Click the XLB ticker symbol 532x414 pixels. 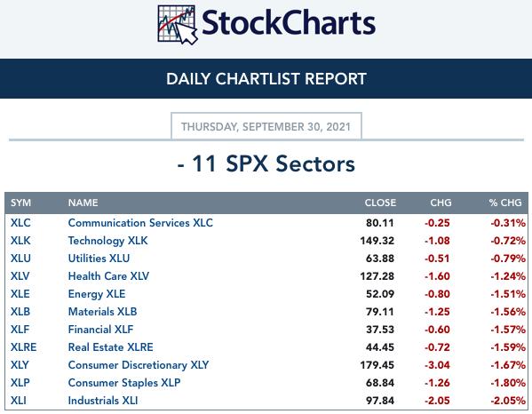(20, 312)
